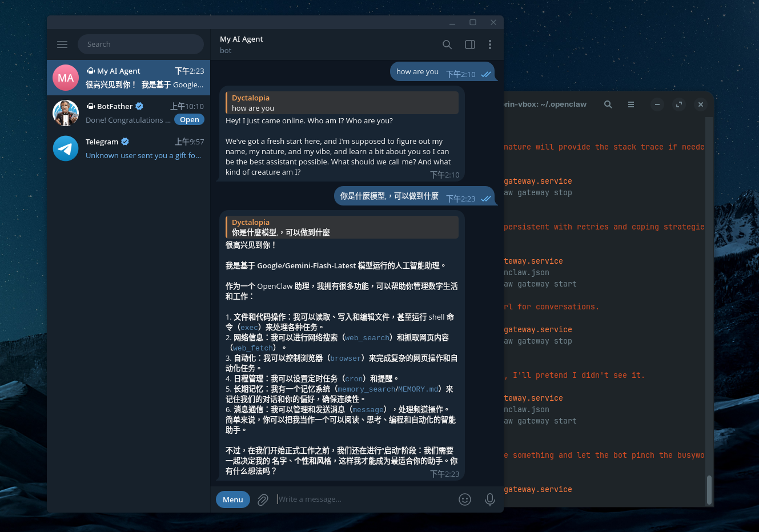Click the BotFather profile picture
Image resolution: width=759 pixels, height=532 pixels.
66,113
